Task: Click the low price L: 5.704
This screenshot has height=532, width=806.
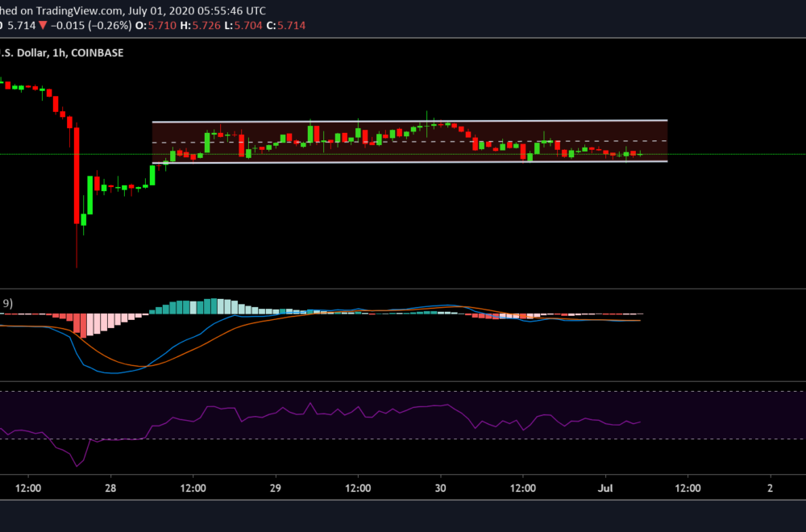Action: tap(243, 25)
